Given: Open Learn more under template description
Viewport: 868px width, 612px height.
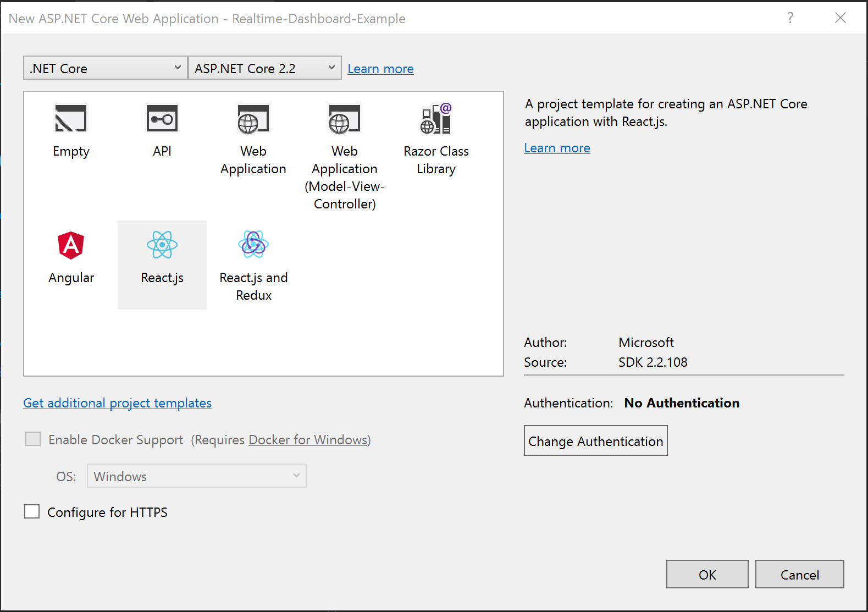Looking at the screenshot, I should (x=557, y=148).
